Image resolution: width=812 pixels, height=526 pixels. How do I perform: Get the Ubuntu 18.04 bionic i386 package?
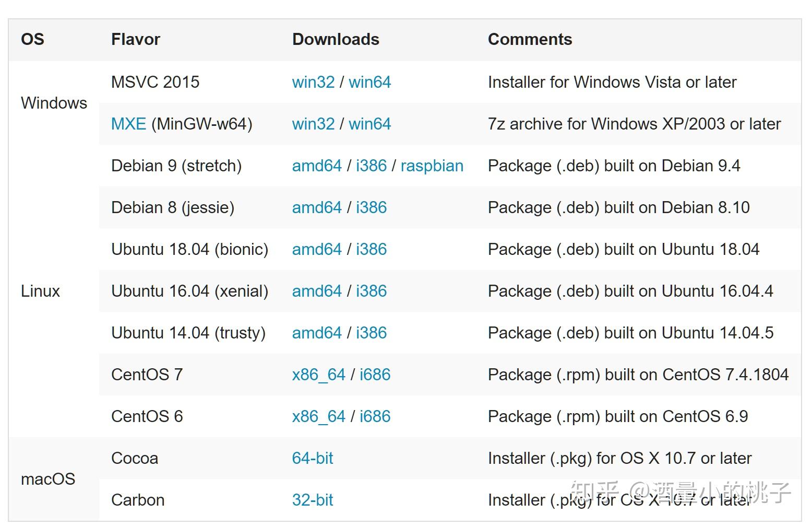click(371, 249)
